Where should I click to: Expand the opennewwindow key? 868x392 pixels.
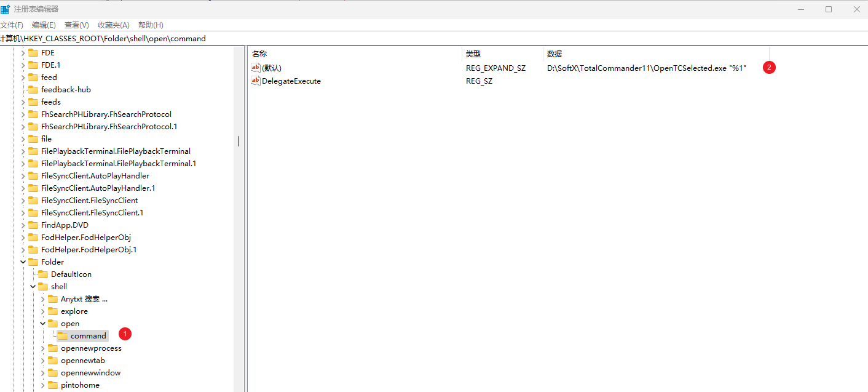(43, 373)
